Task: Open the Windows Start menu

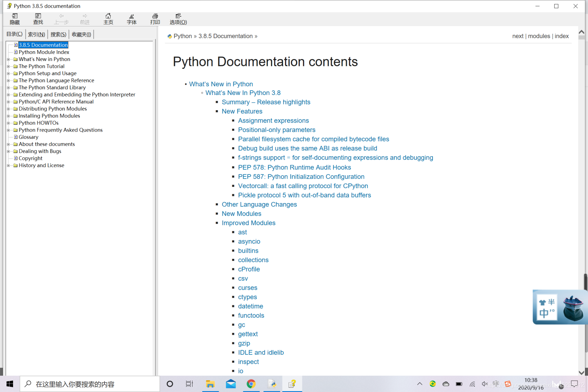Action: pyautogui.click(x=10, y=384)
